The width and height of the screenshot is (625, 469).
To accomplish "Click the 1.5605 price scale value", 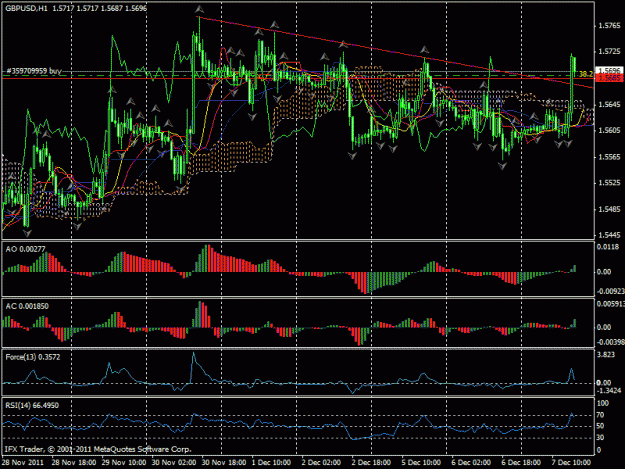I will [609, 130].
